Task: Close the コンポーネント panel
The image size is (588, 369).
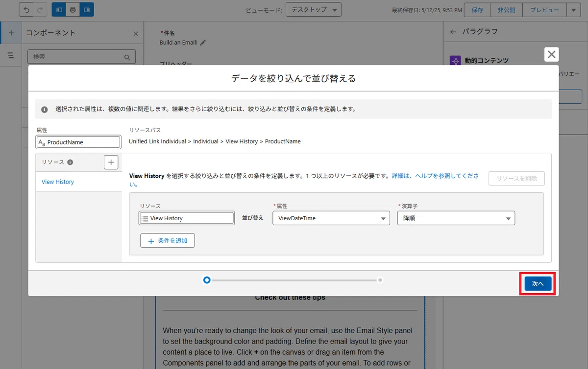Action: [x=136, y=34]
